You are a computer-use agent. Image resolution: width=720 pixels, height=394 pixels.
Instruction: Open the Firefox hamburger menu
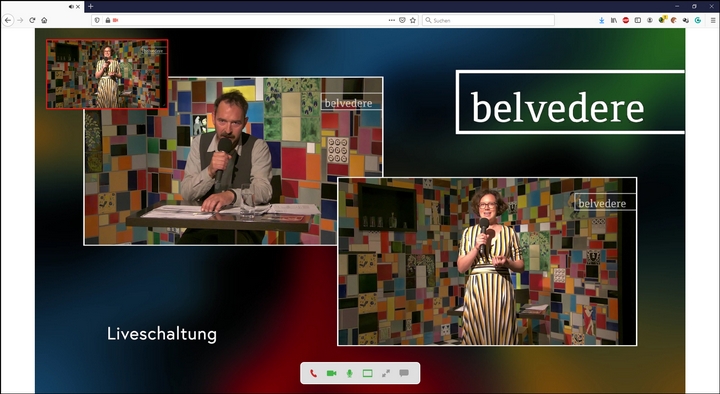(x=713, y=20)
